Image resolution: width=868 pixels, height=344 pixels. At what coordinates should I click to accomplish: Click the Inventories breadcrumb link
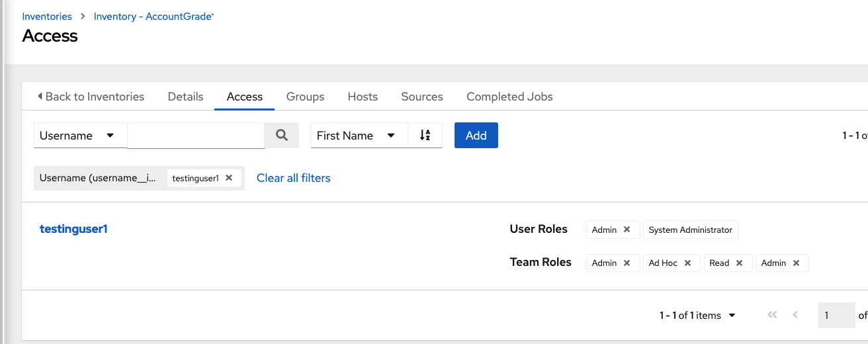pos(47,17)
